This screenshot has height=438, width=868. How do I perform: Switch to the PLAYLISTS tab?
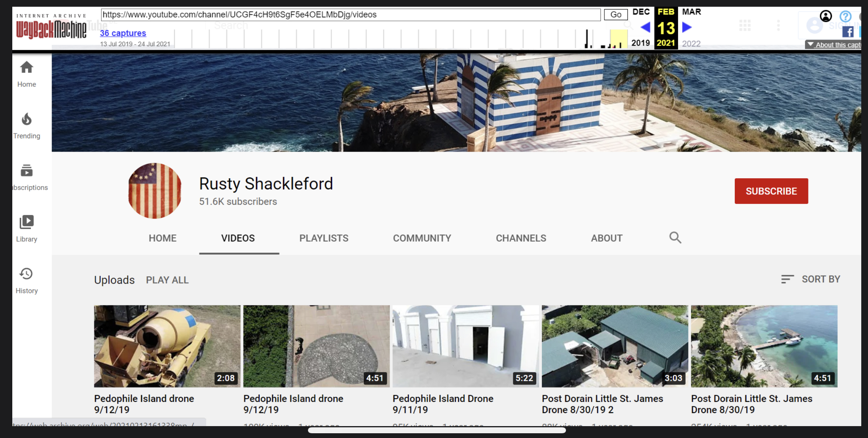click(x=324, y=238)
